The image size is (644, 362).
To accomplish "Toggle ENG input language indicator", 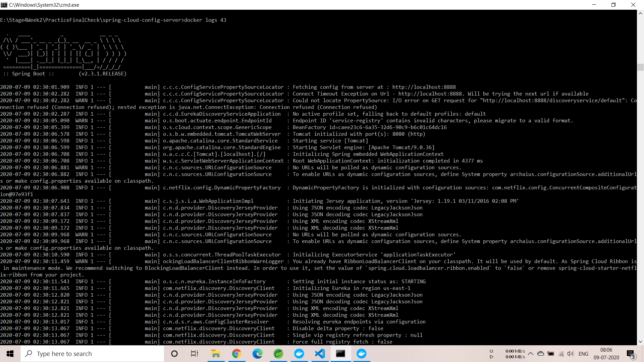I will coord(583,354).
